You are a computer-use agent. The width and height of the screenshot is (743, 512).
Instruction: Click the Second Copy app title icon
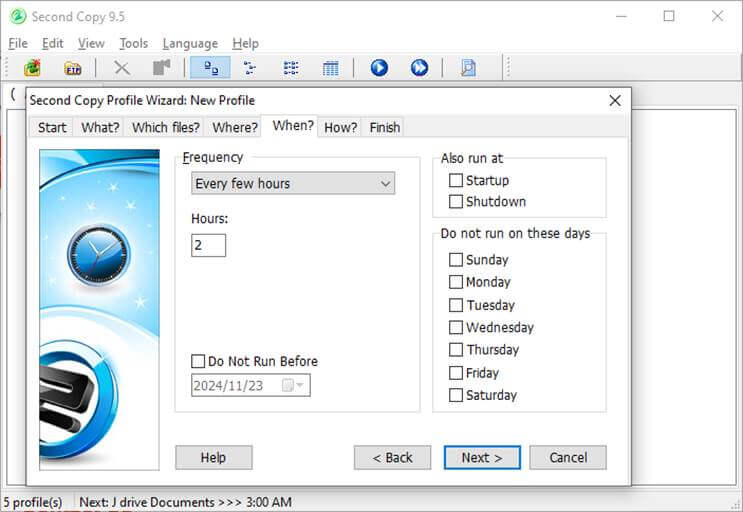coord(18,17)
